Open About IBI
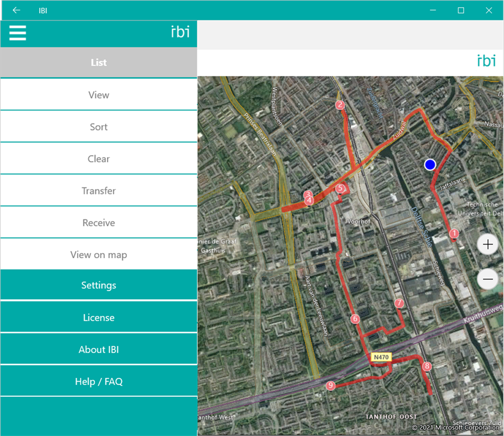 pos(99,349)
